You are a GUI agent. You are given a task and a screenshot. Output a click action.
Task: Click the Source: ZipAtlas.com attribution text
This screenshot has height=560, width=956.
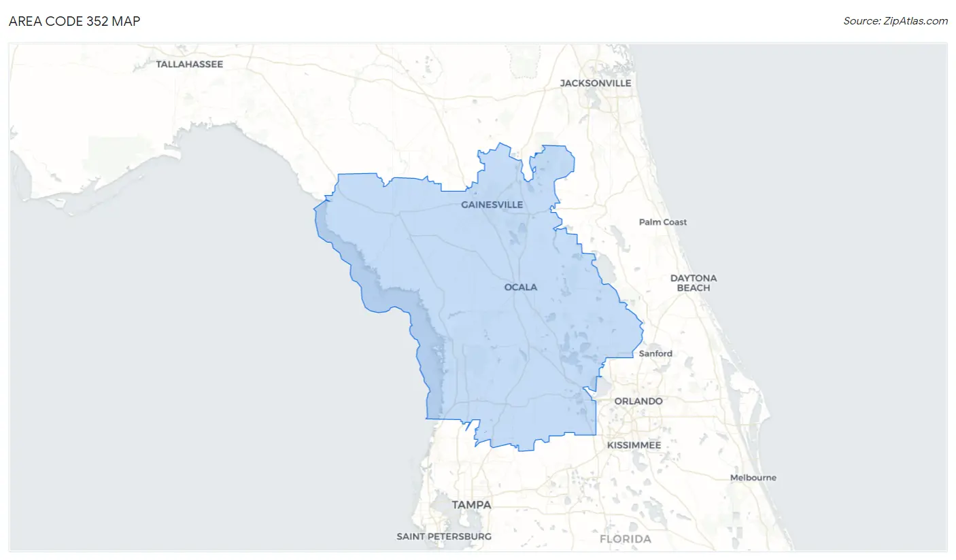coord(895,21)
